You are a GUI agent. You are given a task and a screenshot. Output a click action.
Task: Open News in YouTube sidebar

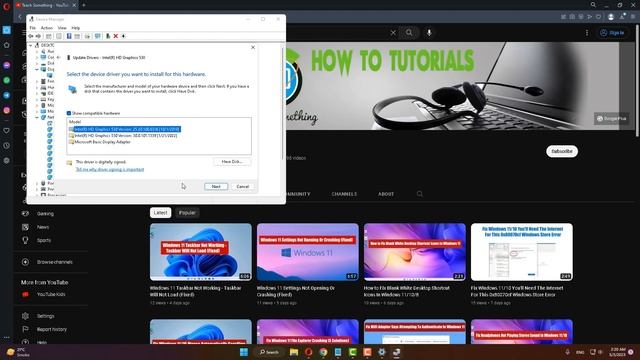coord(43,227)
